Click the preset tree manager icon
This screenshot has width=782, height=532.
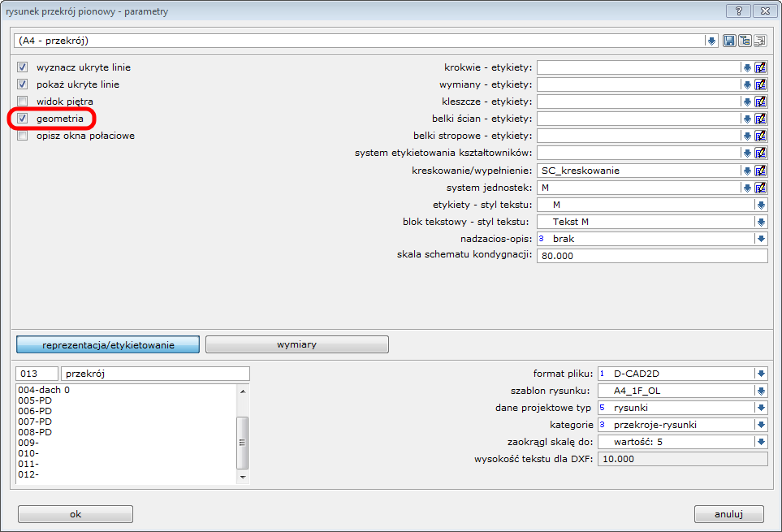tap(745, 41)
